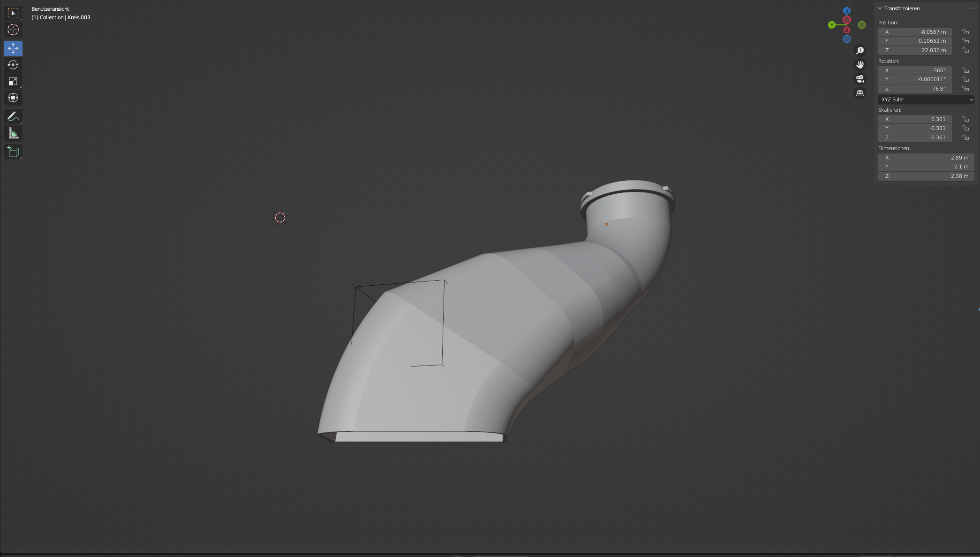Click the green Y axis on the gizmo

point(832,25)
